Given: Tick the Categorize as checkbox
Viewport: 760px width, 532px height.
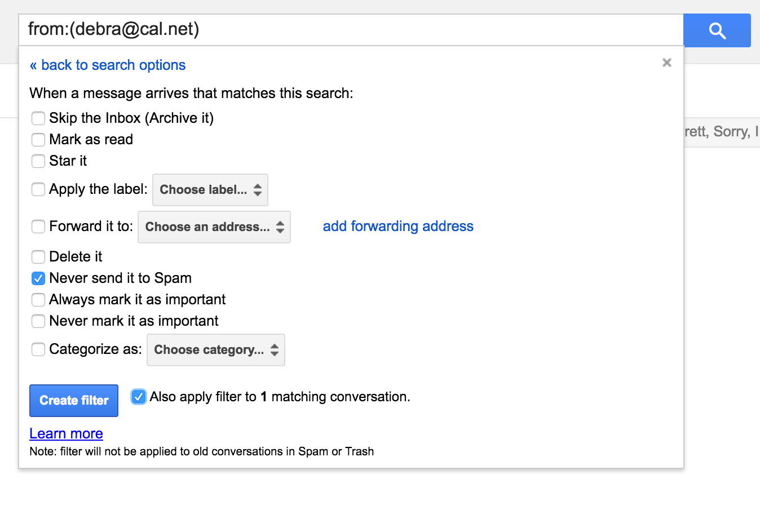Looking at the screenshot, I should coord(38,349).
